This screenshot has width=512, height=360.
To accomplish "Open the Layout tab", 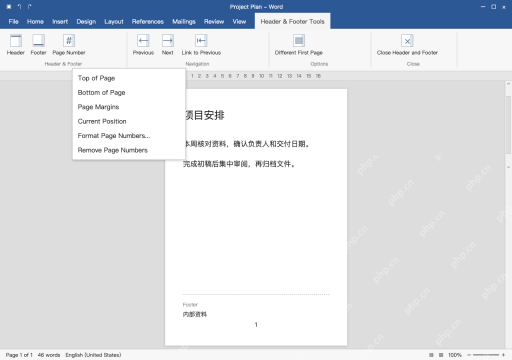I will (x=114, y=22).
